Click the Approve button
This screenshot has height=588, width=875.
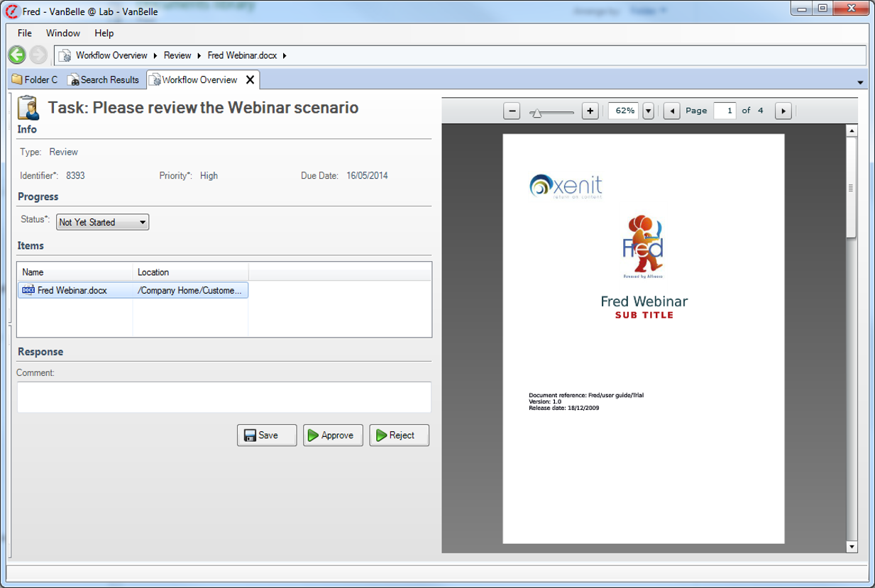click(333, 435)
